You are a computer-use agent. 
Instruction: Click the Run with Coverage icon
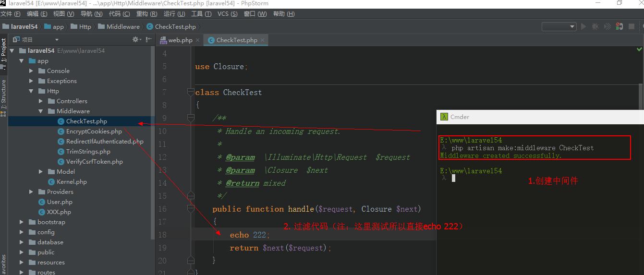tap(608, 27)
